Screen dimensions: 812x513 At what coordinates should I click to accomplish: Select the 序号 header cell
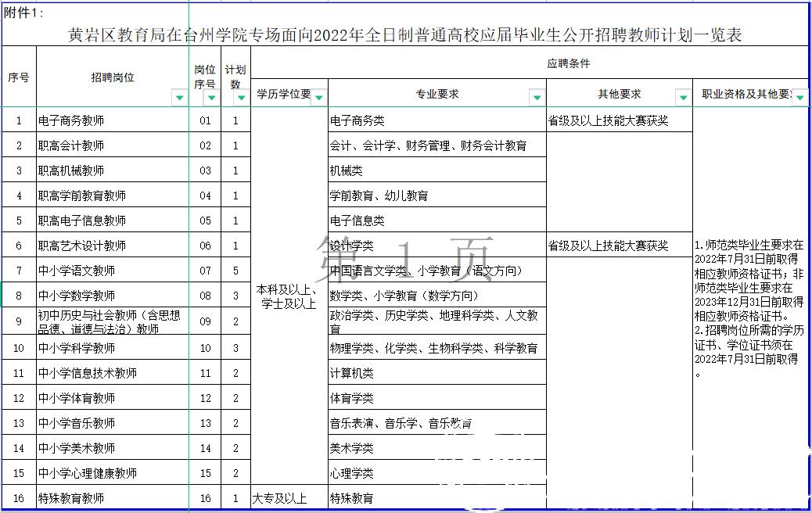coord(19,77)
